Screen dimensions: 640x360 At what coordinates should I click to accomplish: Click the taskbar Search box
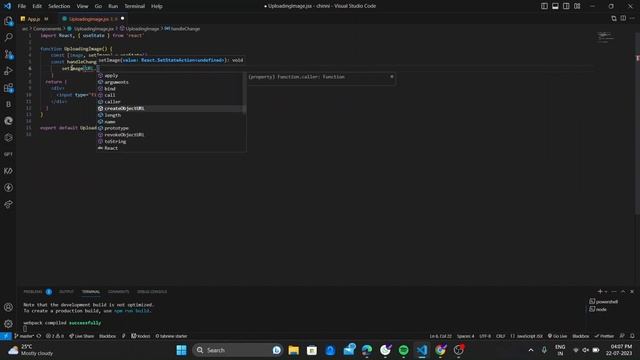pos(238,350)
